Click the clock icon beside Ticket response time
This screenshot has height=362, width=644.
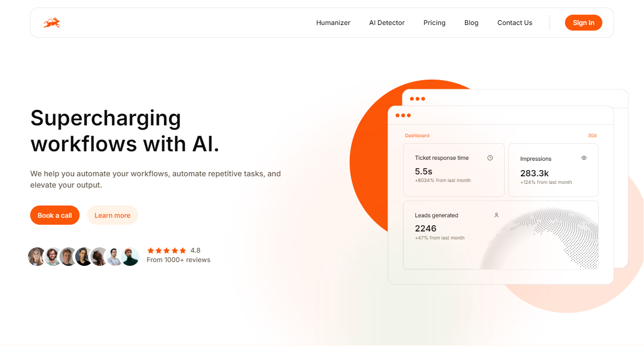(490, 157)
